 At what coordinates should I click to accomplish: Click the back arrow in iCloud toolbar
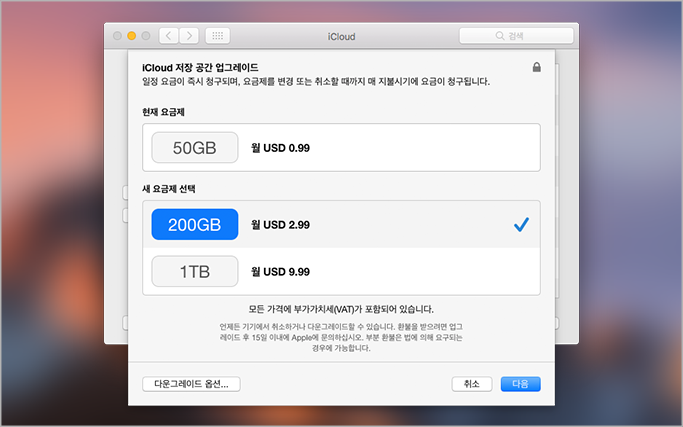(x=169, y=36)
